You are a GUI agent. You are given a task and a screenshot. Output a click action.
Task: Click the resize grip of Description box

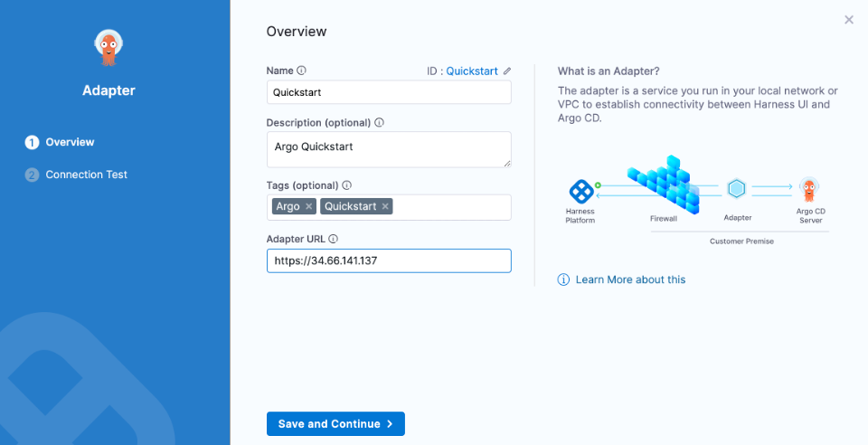(507, 164)
